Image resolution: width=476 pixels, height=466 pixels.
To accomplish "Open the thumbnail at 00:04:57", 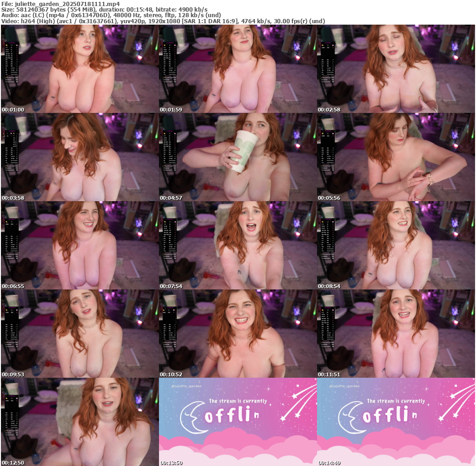I will click(238, 157).
